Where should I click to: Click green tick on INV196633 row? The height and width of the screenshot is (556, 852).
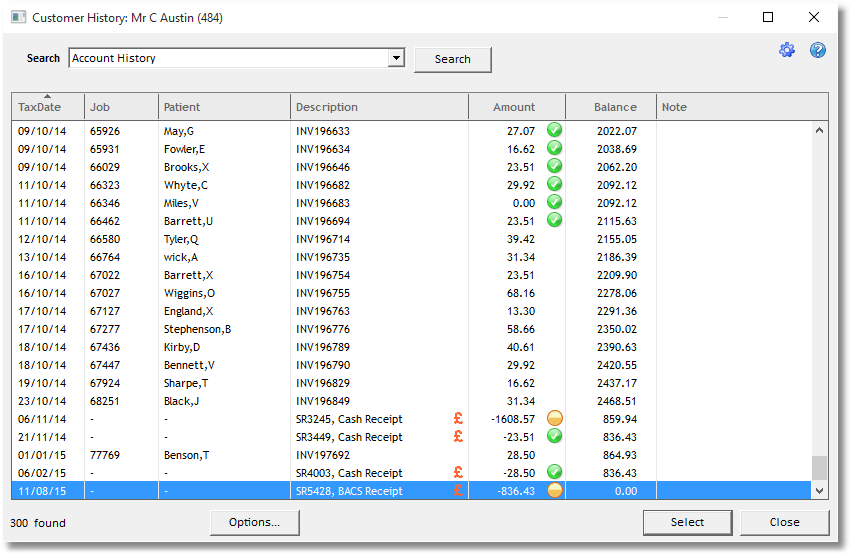tap(554, 130)
